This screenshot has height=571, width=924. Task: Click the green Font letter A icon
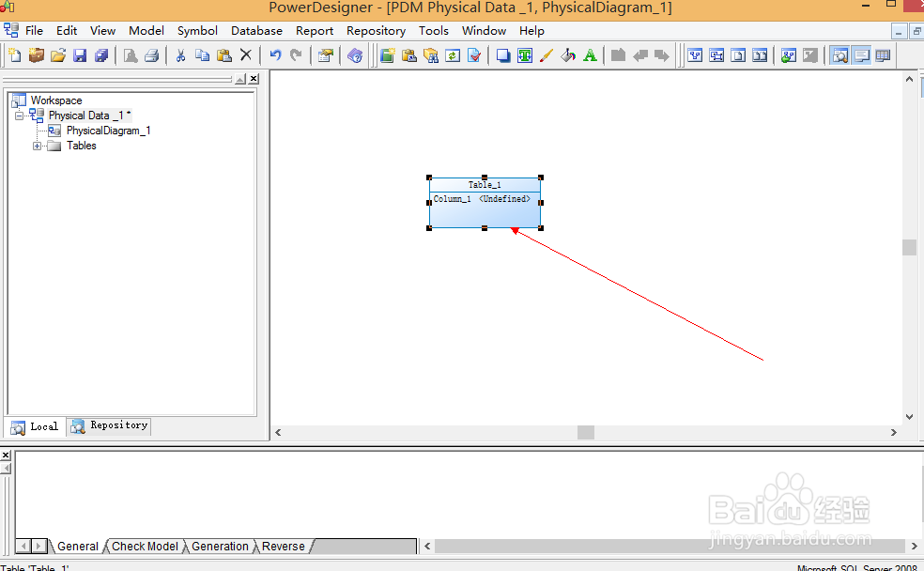590,55
